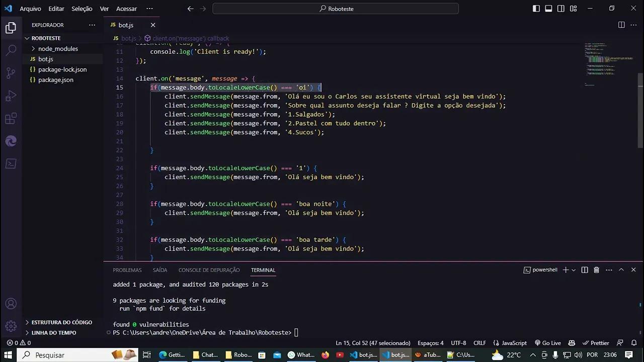The width and height of the screenshot is (644, 362).
Task: Collapse the ROBOTESTE folder section
Action: coord(63,38)
